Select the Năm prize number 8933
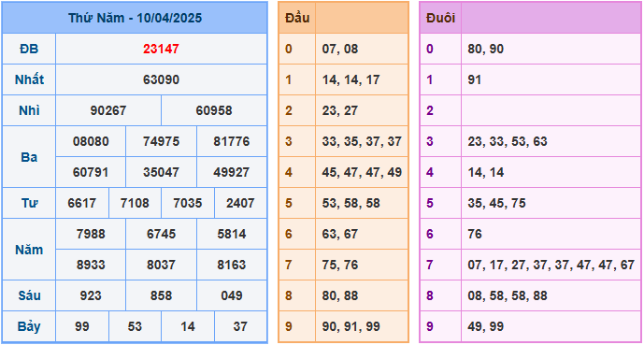This screenshot has width=644, height=345. tap(91, 265)
